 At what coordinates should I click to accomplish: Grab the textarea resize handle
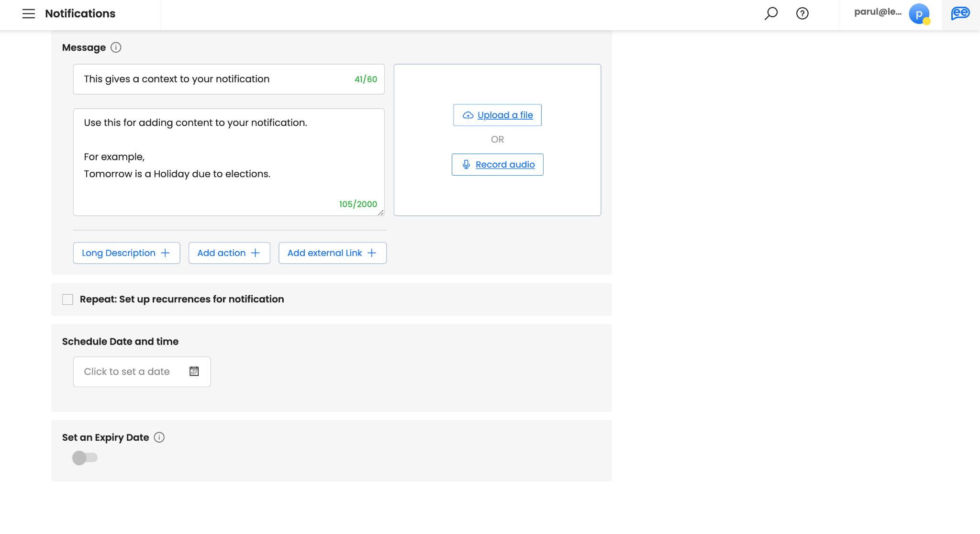tap(381, 212)
